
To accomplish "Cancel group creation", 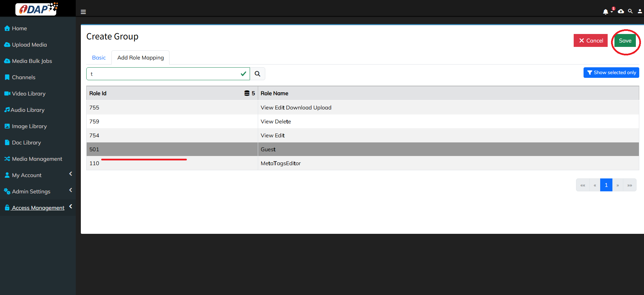I will click(x=590, y=41).
